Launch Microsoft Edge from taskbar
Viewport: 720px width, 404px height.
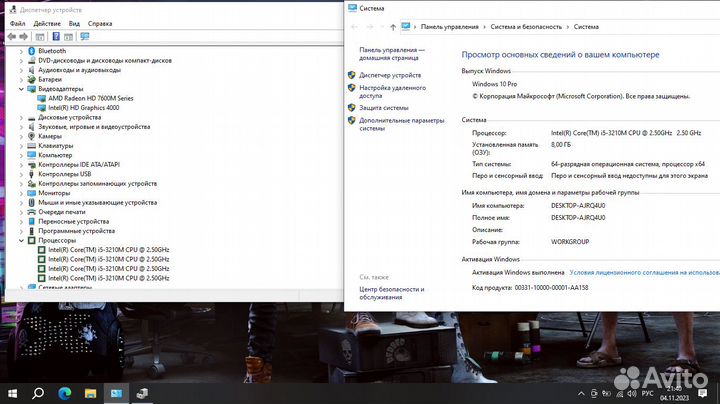[x=65, y=393]
